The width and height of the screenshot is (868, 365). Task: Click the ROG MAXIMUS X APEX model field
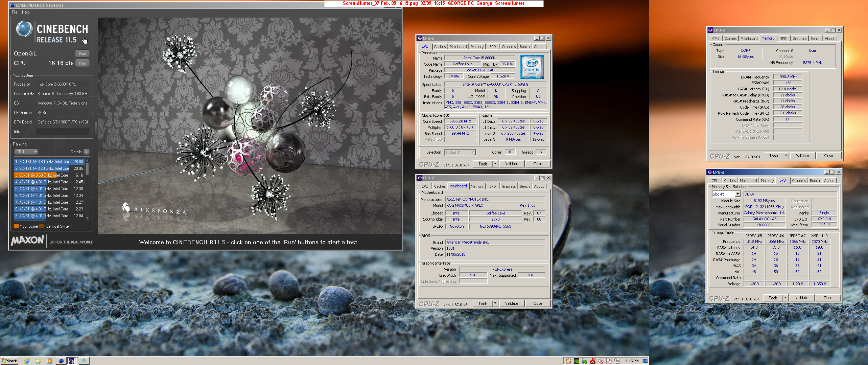pyautogui.click(x=477, y=205)
